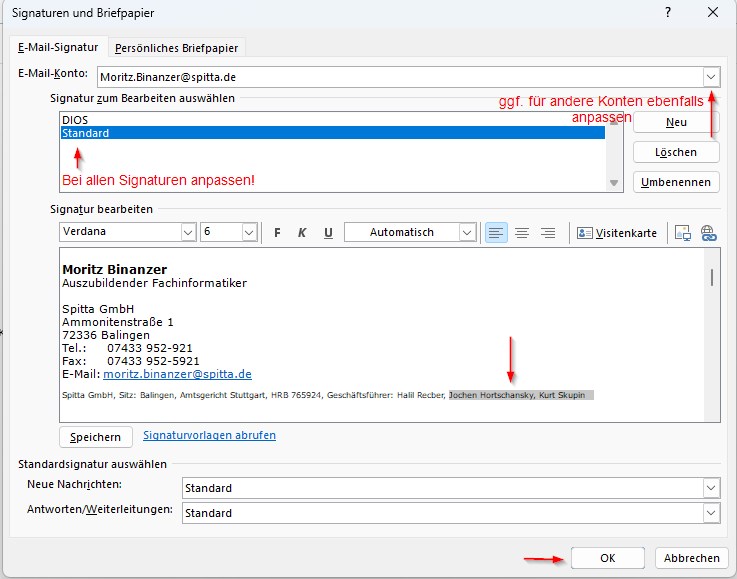
Task: Select DIOS signature in list
Action: coord(75,120)
